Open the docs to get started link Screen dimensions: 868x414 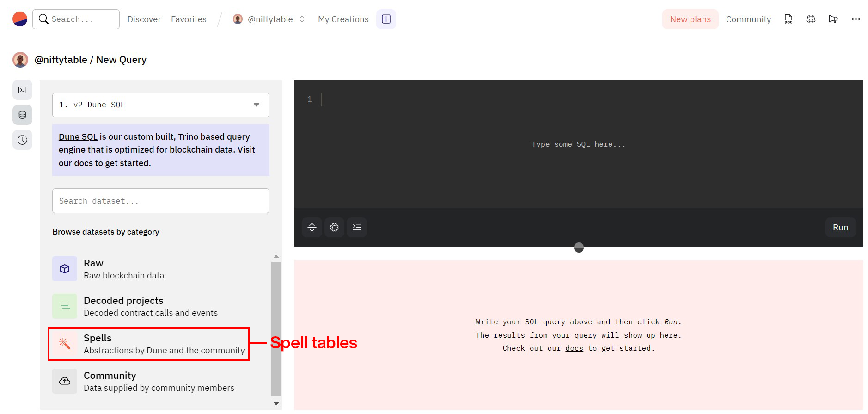point(111,163)
